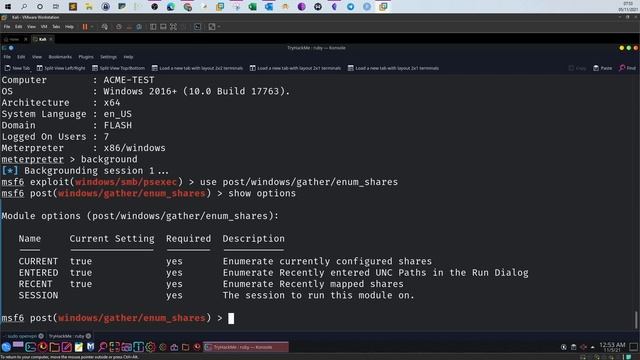Open the Konsole Settings menu
The width and height of the screenshot is (640, 360).
(x=108, y=57)
